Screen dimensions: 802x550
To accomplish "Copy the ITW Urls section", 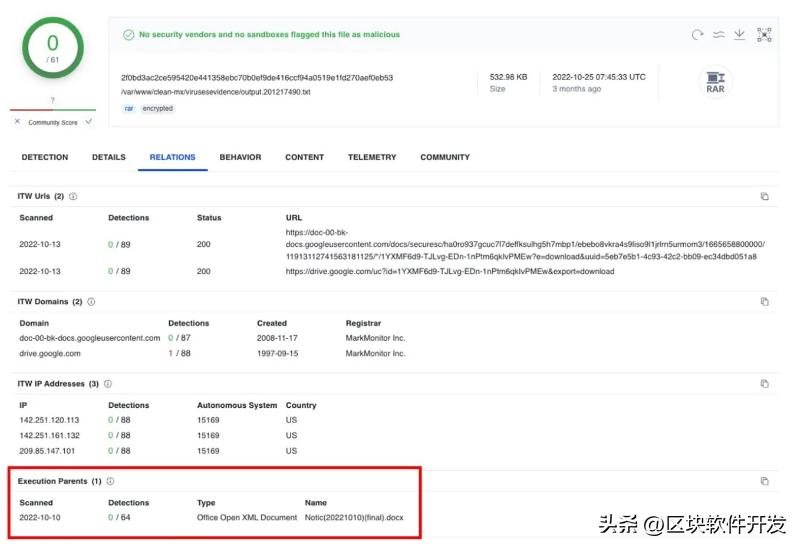I will click(x=764, y=196).
